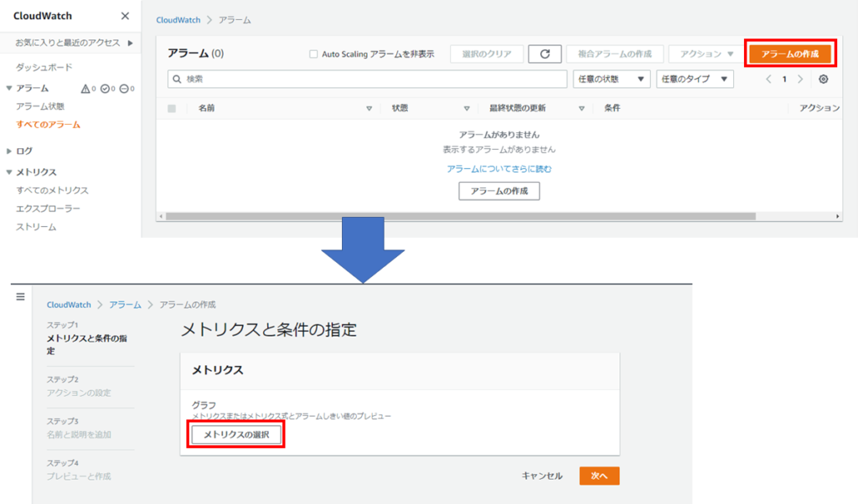
Task: Collapse the アラーム sidebar section
Action: click(x=8, y=88)
